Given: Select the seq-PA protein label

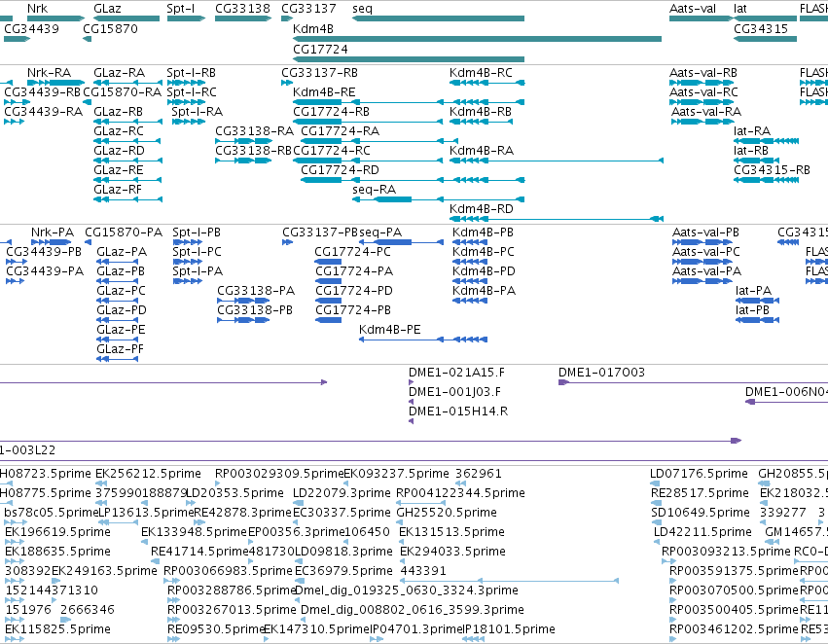Looking at the screenshot, I should pos(380,233).
